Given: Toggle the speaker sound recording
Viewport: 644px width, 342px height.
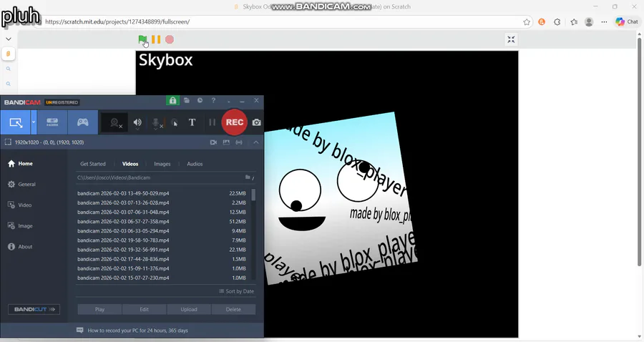Looking at the screenshot, I should 137,122.
